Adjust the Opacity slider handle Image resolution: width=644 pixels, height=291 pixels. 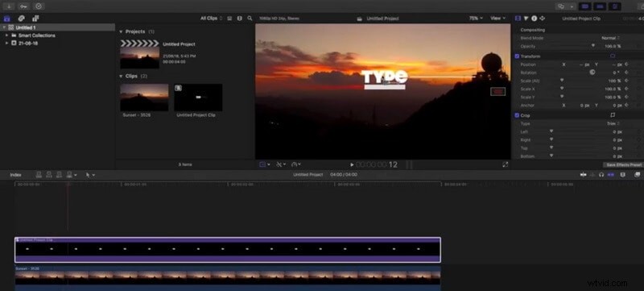(x=593, y=46)
